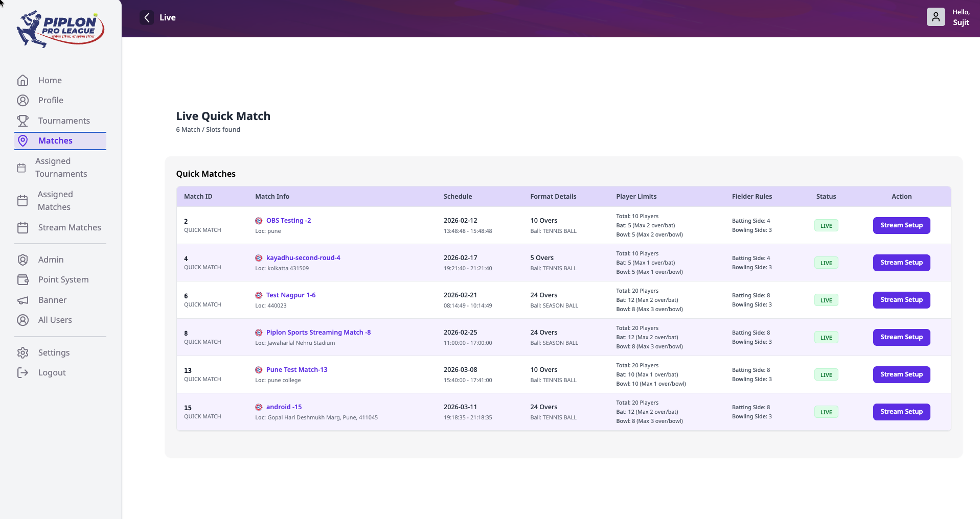Click the badge icon beside Piplon Sports Streaming Match -8
The image size is (980, 519).
tap(259, 333)
